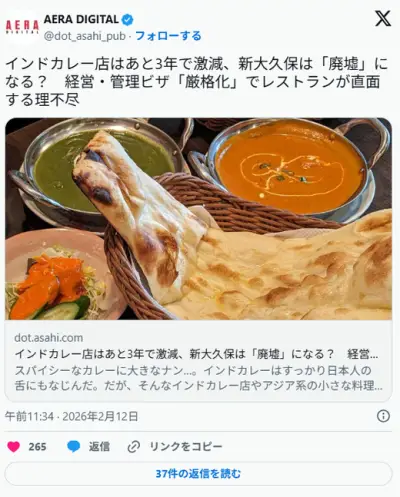Click the blue verified badge
This screenshot has height=497, width=400.
tap(127, 20)
